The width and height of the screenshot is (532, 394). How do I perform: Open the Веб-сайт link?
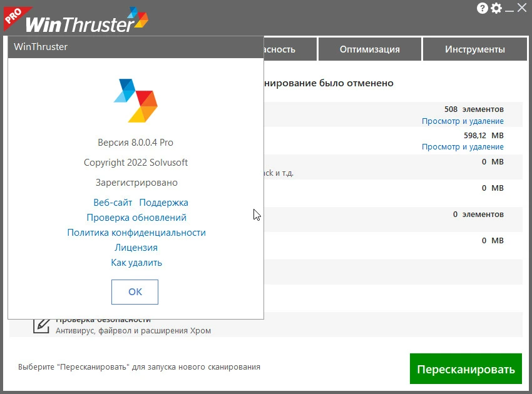pyautogui.click(x=113, y=203)
